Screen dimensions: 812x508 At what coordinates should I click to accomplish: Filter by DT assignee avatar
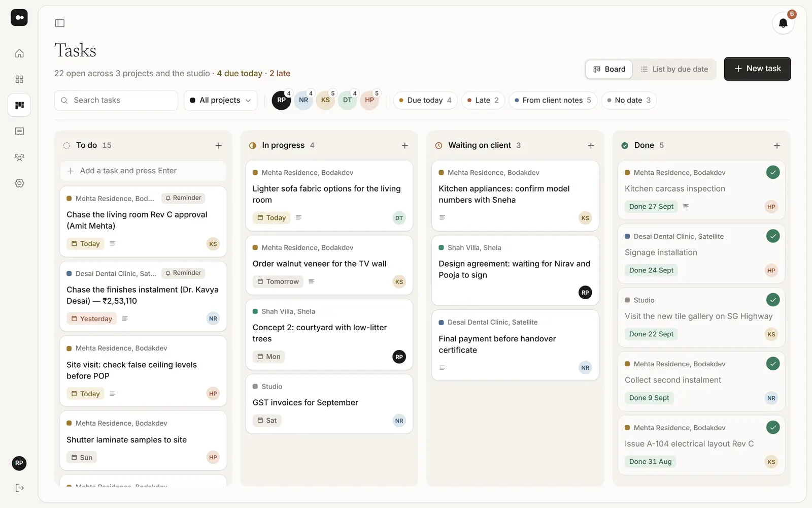(x=347, y=100)
